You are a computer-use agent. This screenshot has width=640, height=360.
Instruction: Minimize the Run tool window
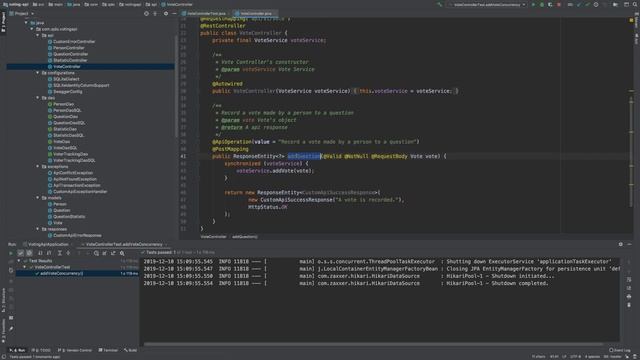(629, 244)
